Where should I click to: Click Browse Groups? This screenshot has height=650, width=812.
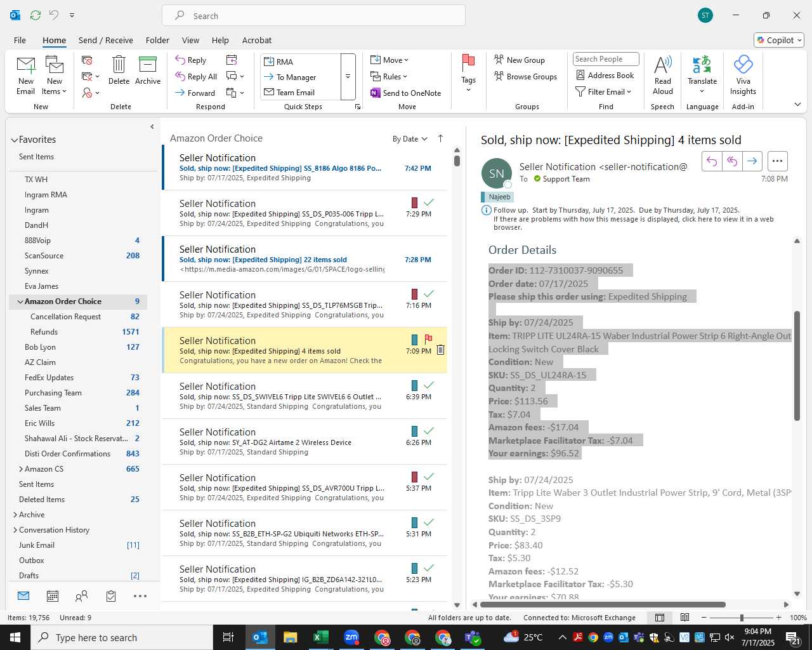(x=525, y=76)
